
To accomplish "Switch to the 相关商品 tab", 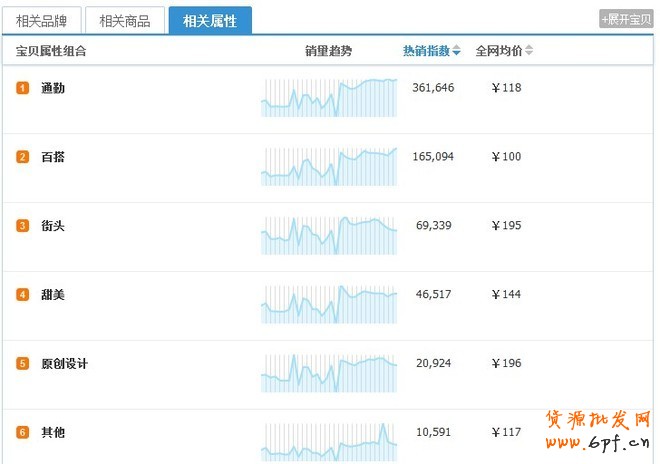I will click(124, 20).
